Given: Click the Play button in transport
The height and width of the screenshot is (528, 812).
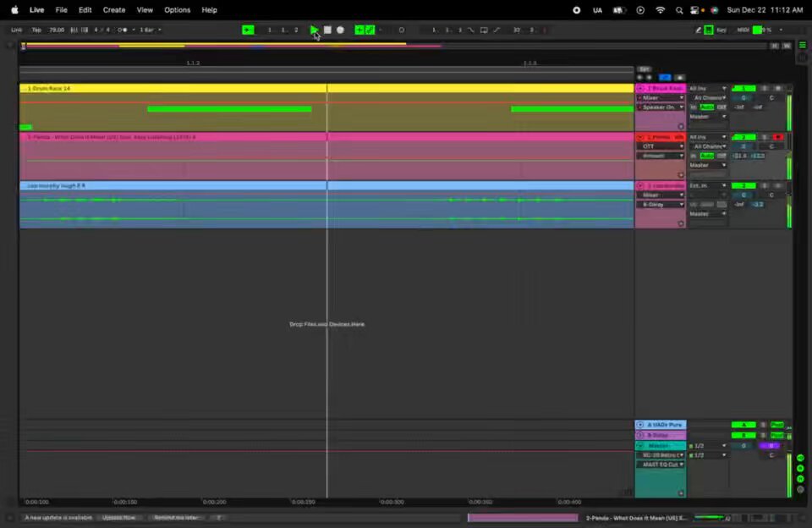Looking at the screenshot, I should pyautogui.click(x=314, y=30).
